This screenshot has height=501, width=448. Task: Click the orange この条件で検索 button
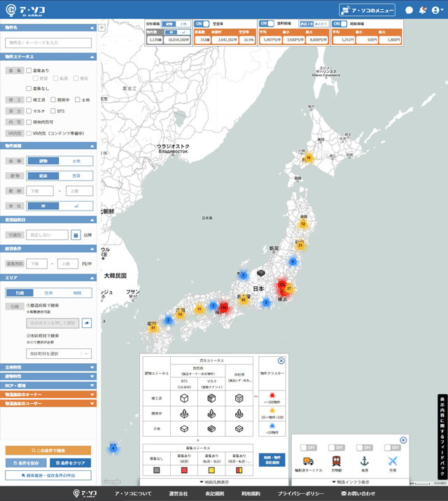48,450
